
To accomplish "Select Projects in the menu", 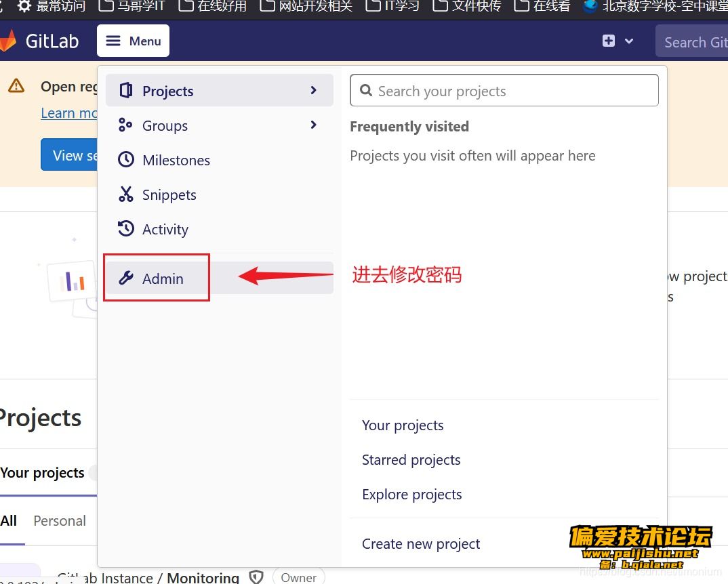I will [x=219, y=91].
